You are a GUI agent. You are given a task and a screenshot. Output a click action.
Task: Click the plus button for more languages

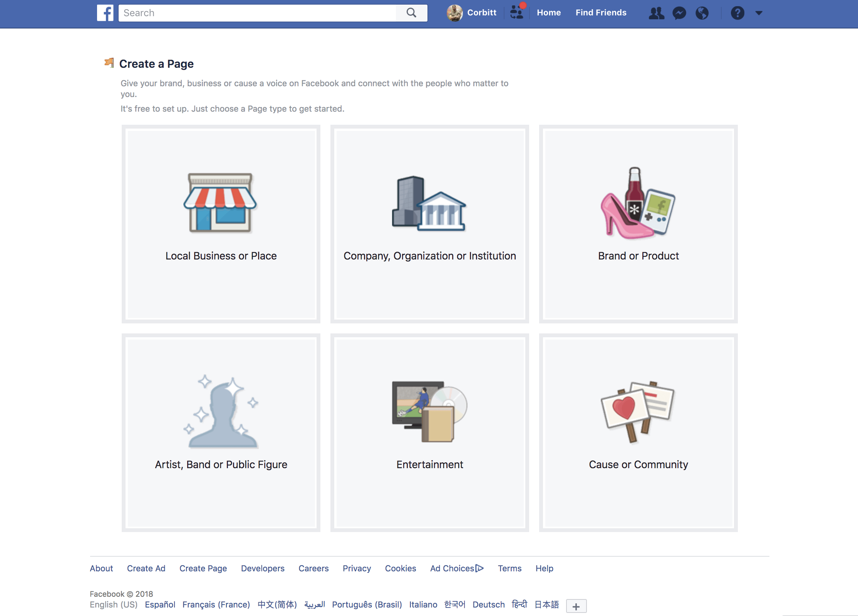click(576, 606)
